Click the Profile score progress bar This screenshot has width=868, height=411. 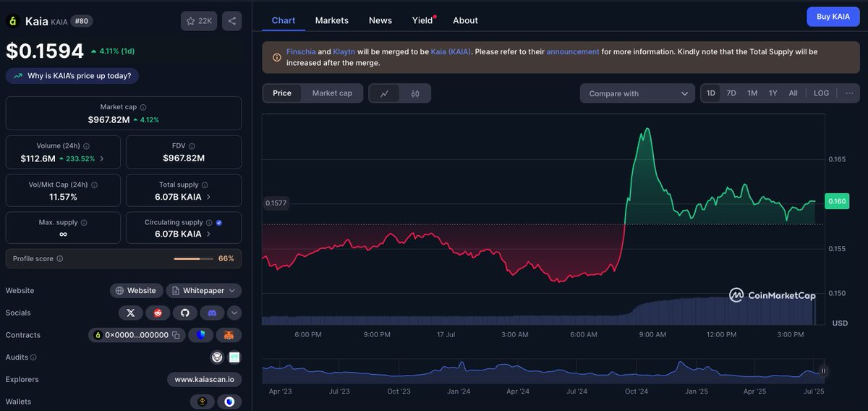click(192, 258)
